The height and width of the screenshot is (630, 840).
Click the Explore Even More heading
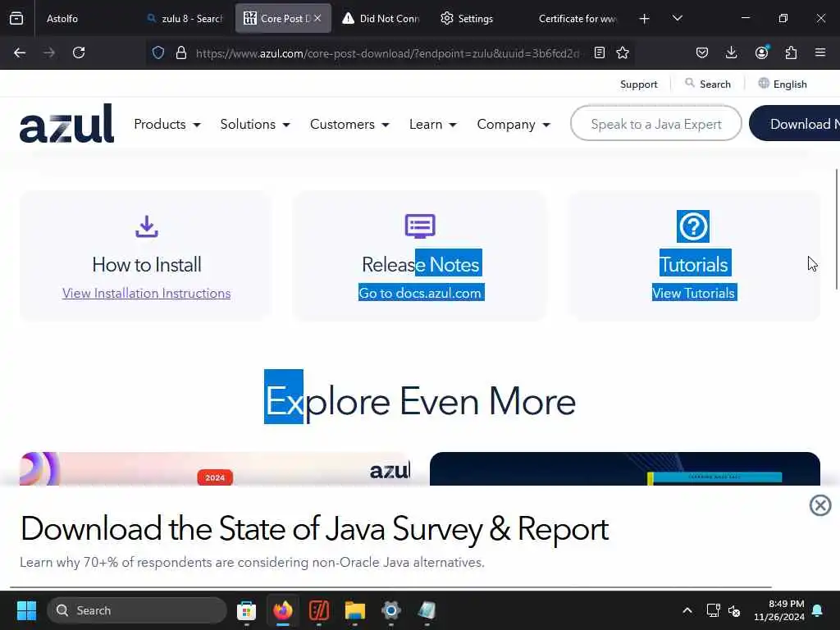coord(420,400)
